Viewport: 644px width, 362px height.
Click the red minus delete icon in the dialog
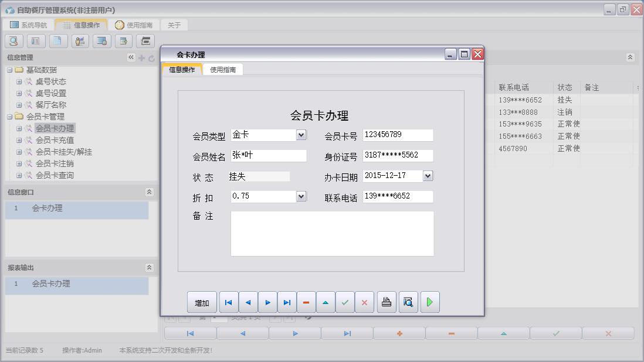tap(306, 302)
